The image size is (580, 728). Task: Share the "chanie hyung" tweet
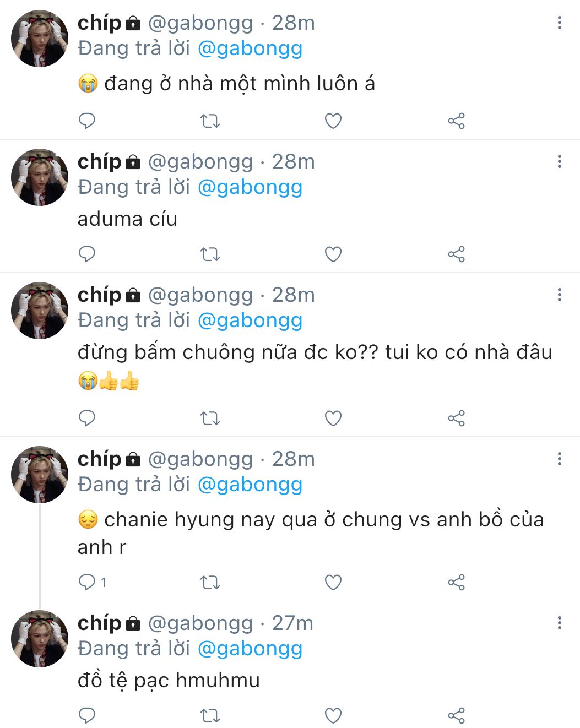coord(456,582)
